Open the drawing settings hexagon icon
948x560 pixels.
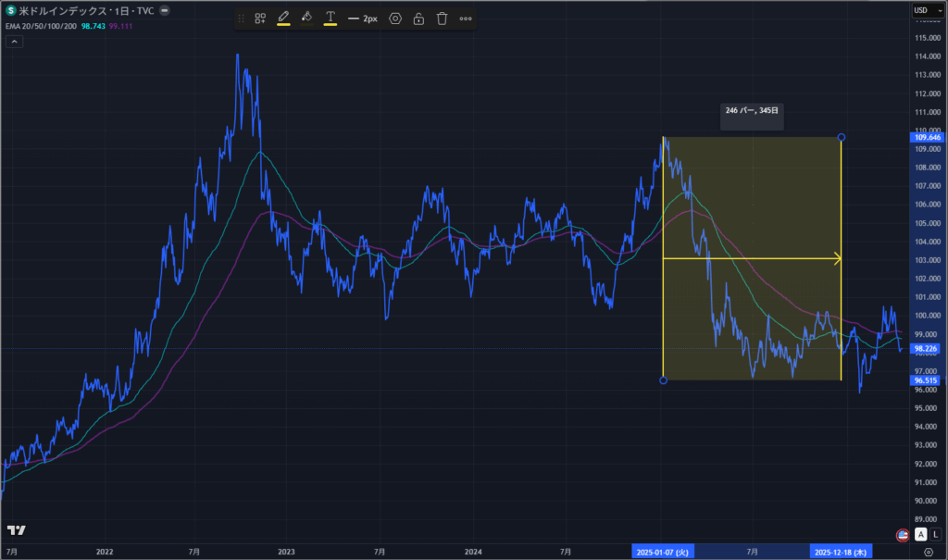[x=395, y=19]
